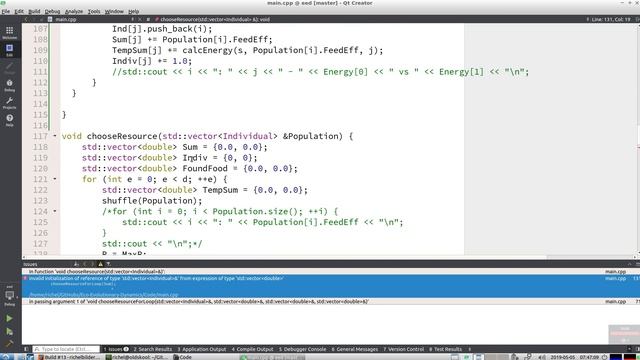The image size is (640, 360).
Task: Switch to 8 Test Results pane
Action: click(445, 349)
